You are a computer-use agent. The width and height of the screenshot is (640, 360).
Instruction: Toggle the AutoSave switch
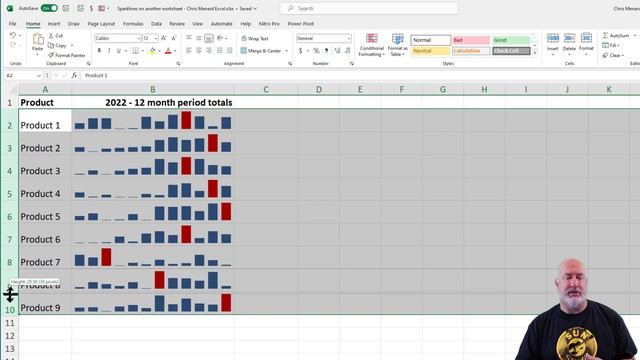tap(49, 8)
